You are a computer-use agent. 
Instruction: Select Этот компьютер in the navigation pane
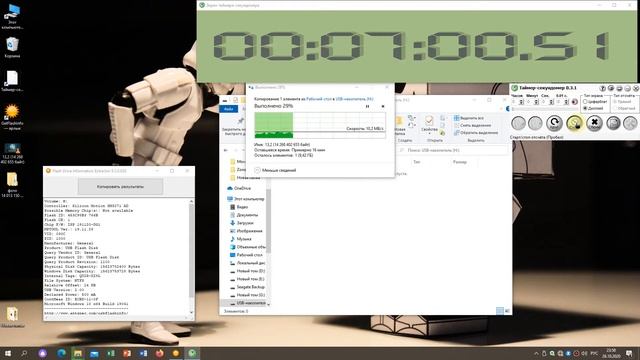click(246, 199)
